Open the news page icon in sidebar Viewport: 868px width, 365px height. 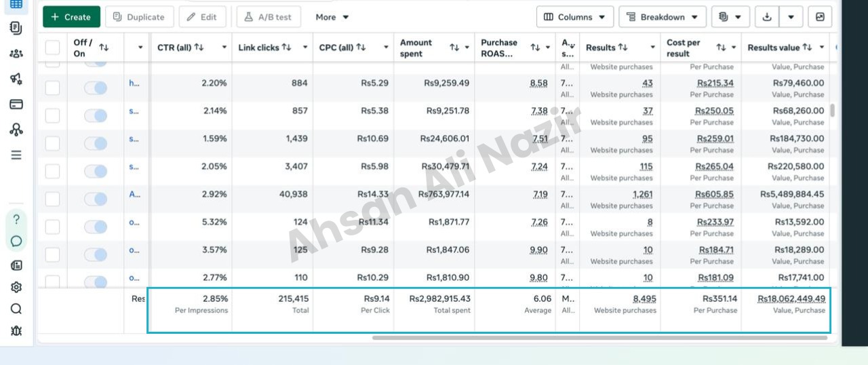(x=16, y=265)
